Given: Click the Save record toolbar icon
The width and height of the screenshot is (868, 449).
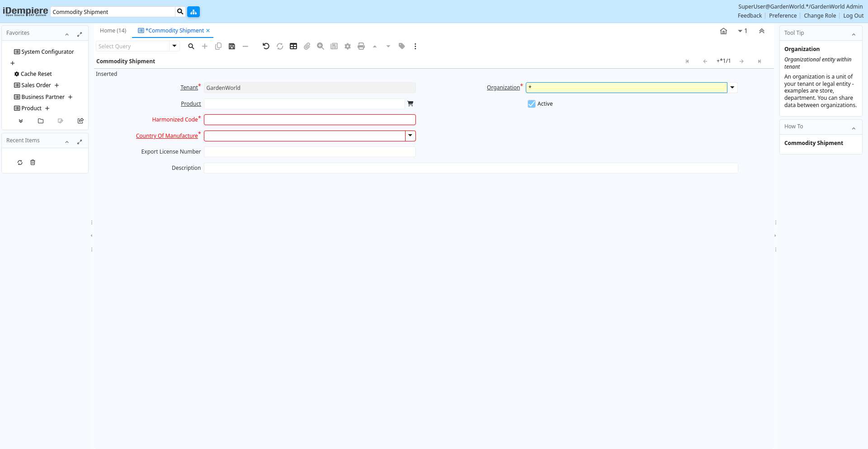Looking at the screenshot, I should [232, 46].
